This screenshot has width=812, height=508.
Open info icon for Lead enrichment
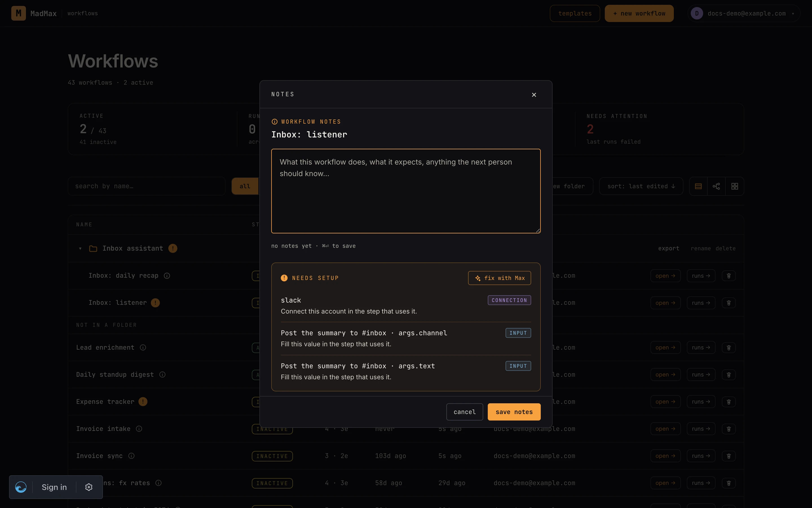(x=143, y=347)
